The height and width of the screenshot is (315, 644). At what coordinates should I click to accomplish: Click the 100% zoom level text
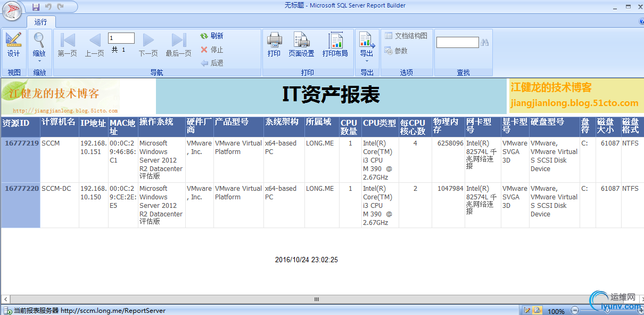[x=556, y=311]
